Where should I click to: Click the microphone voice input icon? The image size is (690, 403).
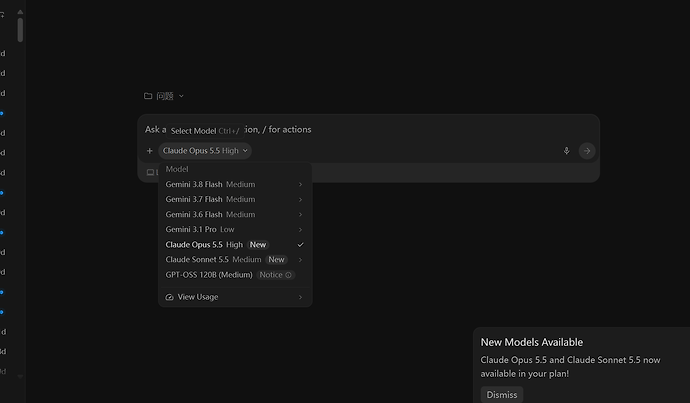(x=566, y=151)
